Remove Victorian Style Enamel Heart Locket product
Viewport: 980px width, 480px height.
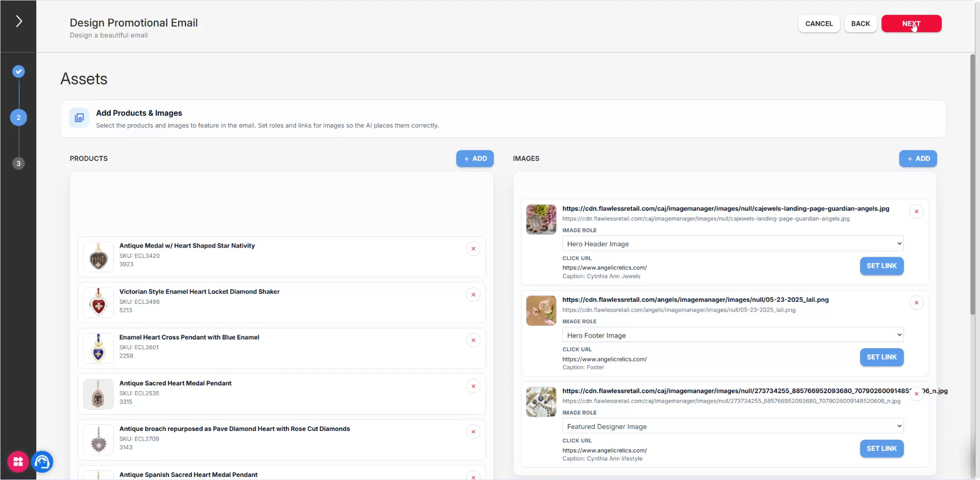[x=473, y=295]
